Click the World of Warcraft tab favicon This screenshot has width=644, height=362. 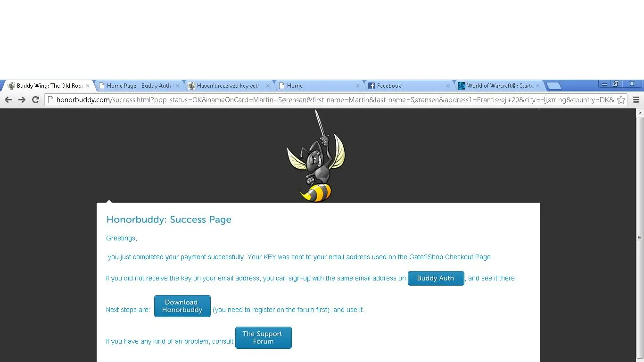pos(462,86)
